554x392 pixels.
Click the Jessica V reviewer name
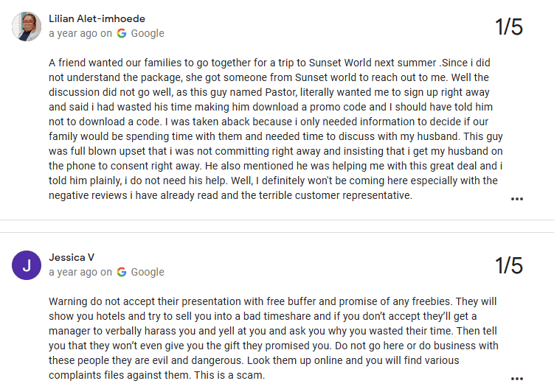click(72, 257)
